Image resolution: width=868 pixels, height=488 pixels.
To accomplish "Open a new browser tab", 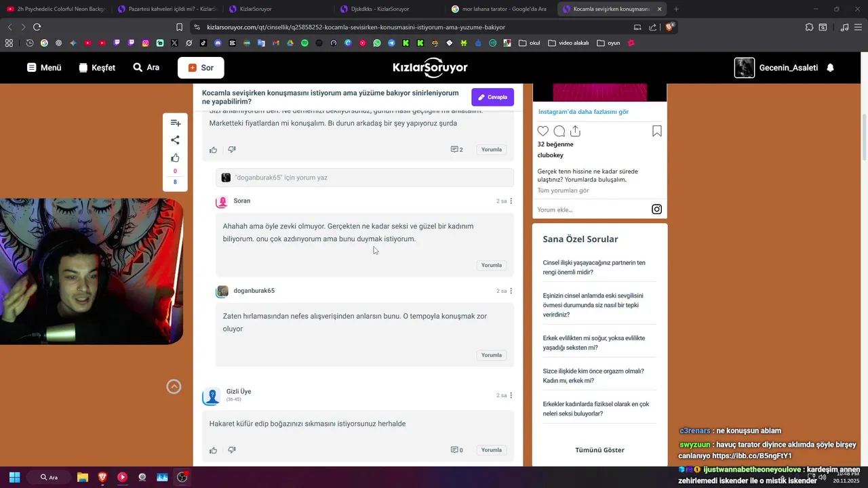I will pyautogui.click(x=676, y=9).
